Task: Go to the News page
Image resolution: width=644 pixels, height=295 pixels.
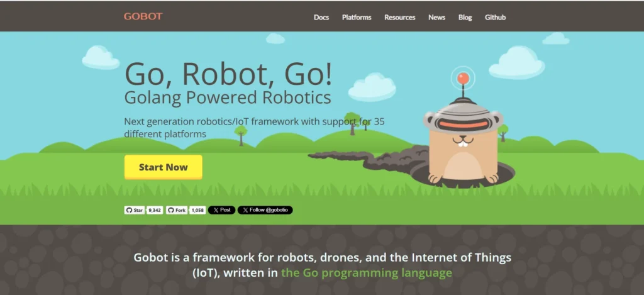Action: click(x=436, y=17)
